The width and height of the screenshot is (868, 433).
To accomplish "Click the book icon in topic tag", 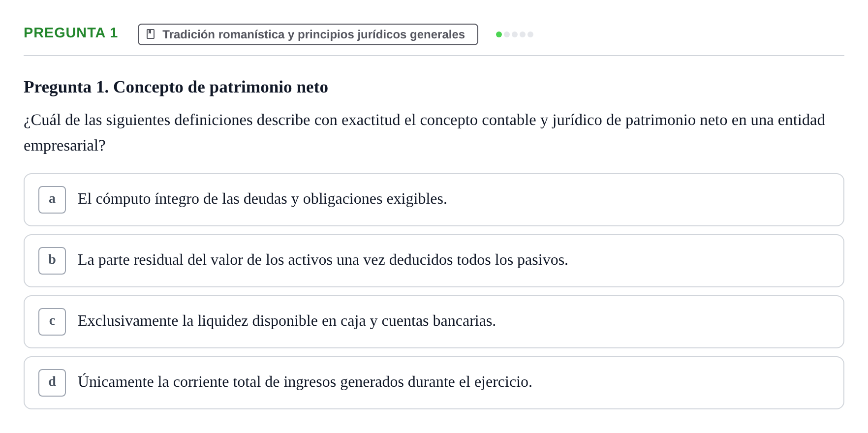I will tap(151, 34).
